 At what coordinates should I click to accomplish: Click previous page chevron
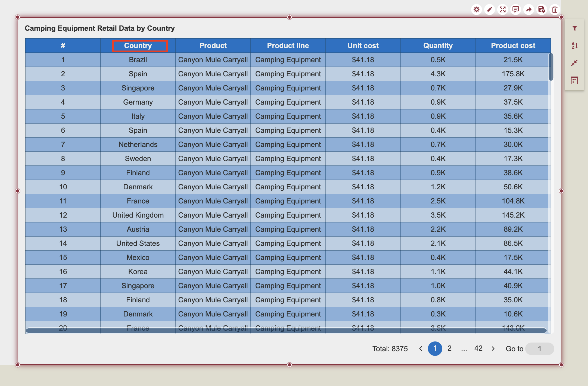(421, 349)
